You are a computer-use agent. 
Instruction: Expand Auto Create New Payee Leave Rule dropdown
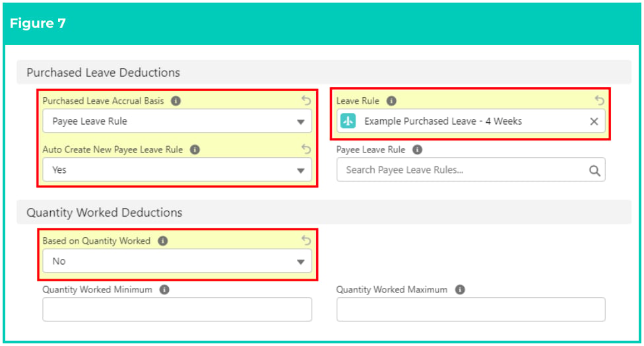click(177, 170)
